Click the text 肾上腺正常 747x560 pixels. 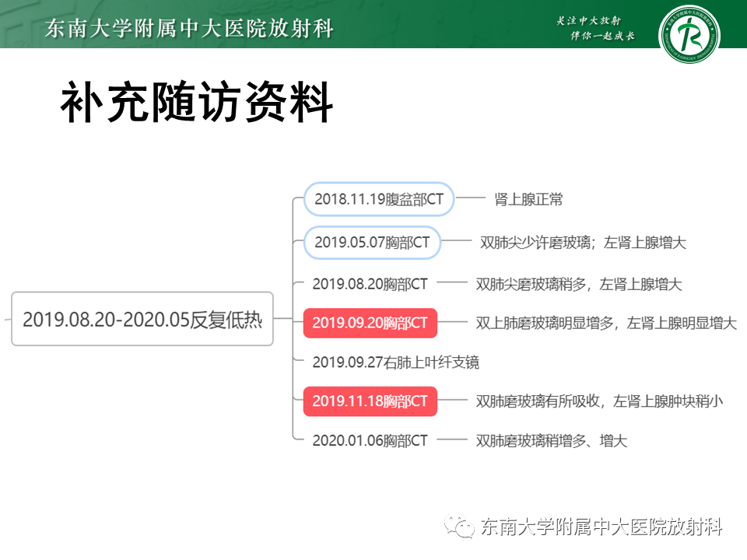click(528, 199)
